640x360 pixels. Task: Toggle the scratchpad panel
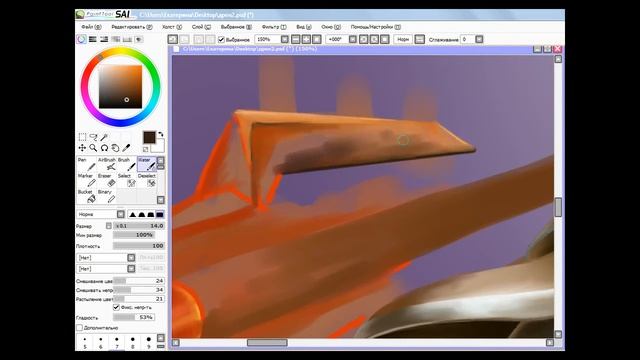tap(139, 39)
